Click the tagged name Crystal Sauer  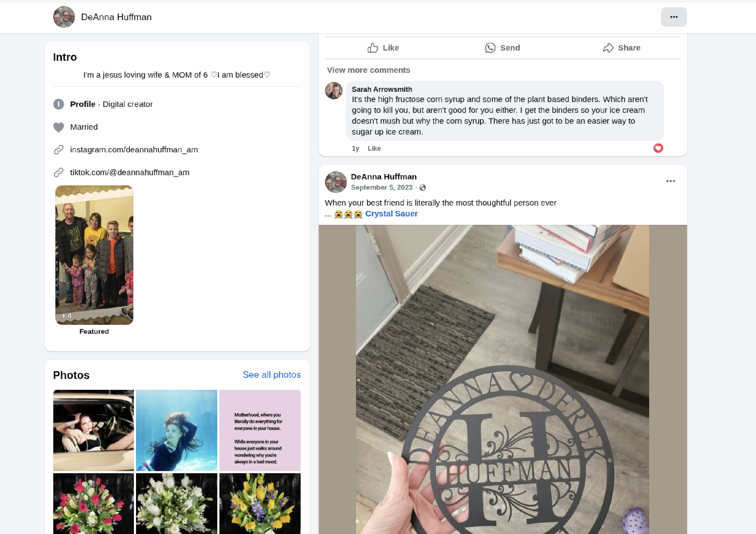tap(391, 214)
